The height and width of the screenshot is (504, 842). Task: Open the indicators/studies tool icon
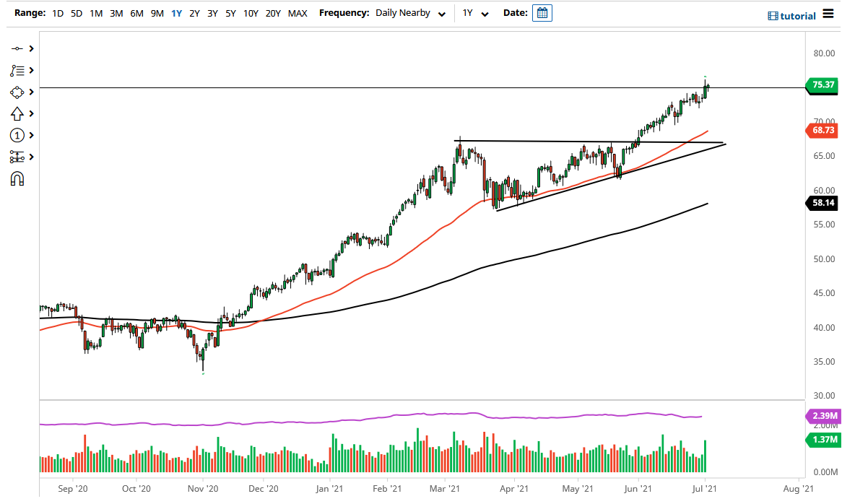click(18, 70)
